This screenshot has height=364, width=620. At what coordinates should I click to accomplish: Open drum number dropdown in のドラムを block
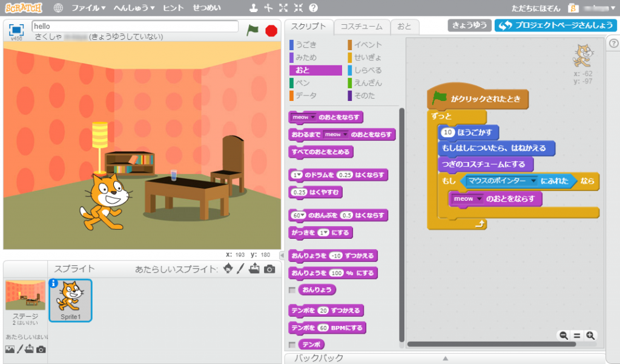pos(300,175)
